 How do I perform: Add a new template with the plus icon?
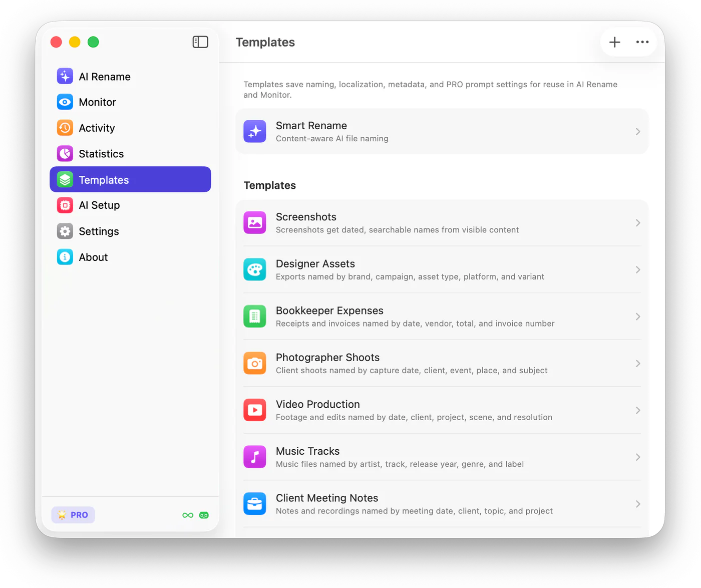point(615,42)
